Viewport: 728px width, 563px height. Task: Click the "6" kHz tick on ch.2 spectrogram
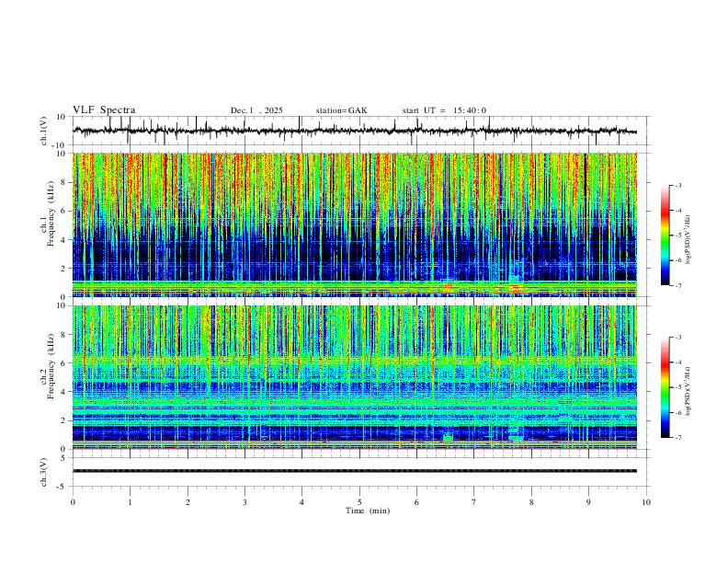(64, 363)
